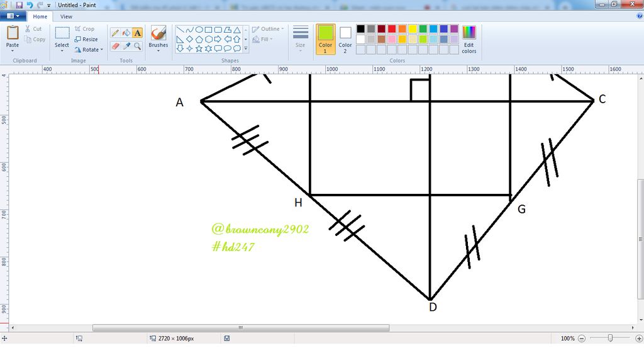Choose the Rectangle shape
The height and width of the screenshot is (348, 644).
point(208,30)
